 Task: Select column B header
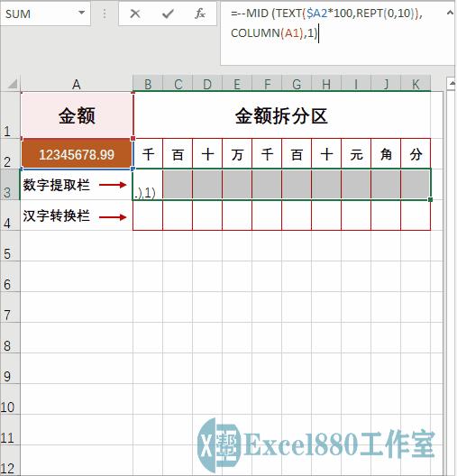pos(148,84)
